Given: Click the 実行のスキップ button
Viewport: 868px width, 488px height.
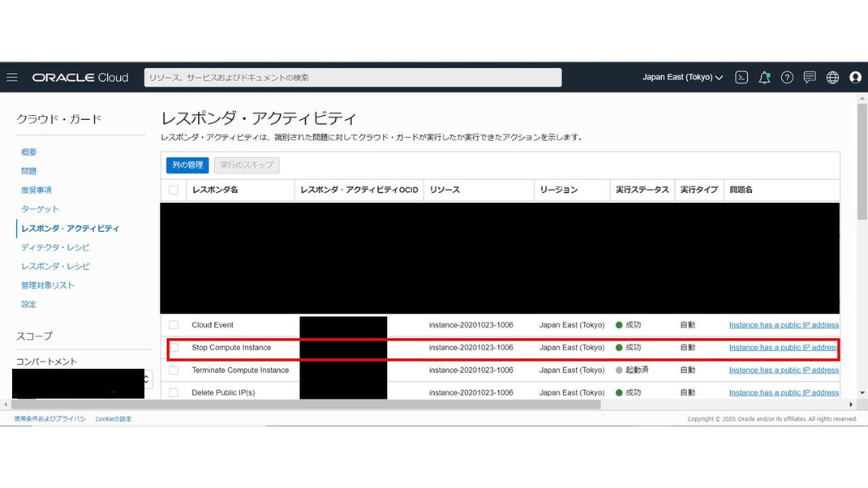Looking at the screenshot, I should [x=247, y=165].
